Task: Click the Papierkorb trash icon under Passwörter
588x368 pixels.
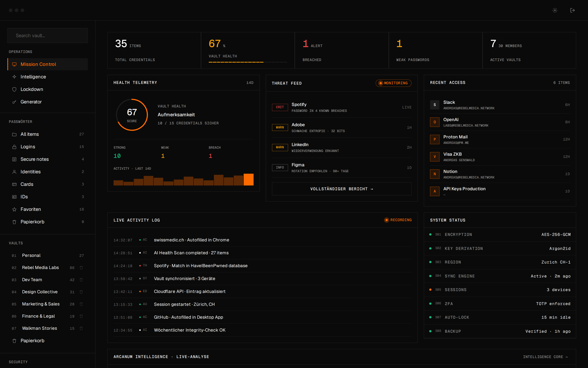Action: pyautogui.click(x=14, y=222)
